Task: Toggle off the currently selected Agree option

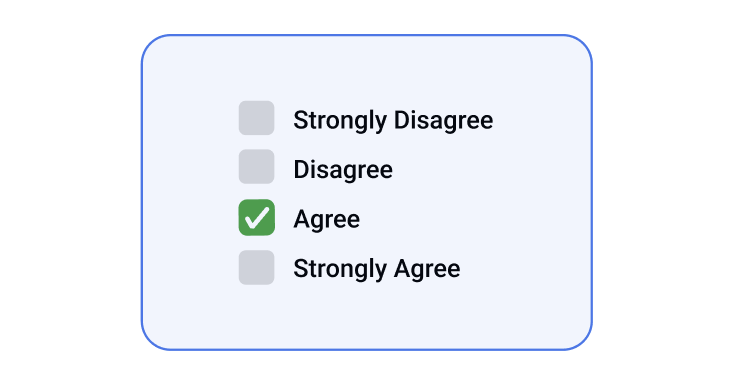Action: point(257,218)
